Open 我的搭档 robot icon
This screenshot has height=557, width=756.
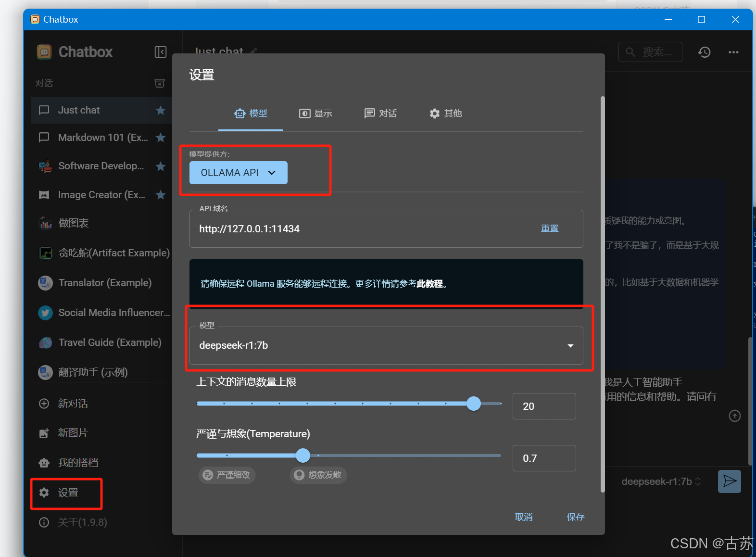44,463
